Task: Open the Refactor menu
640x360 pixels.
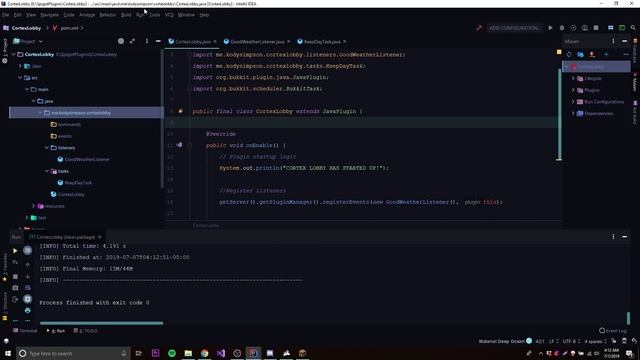Action: [x=108, y=15]
